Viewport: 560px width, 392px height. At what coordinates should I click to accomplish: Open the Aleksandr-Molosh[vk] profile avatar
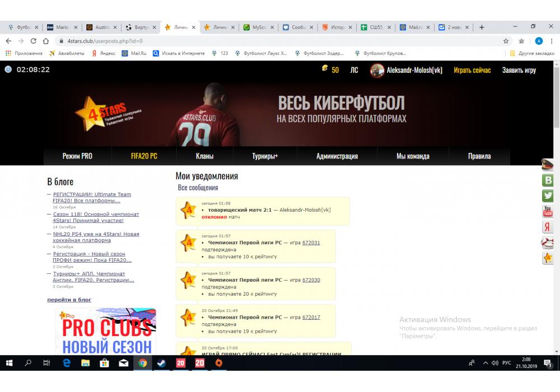coord(377,70)
